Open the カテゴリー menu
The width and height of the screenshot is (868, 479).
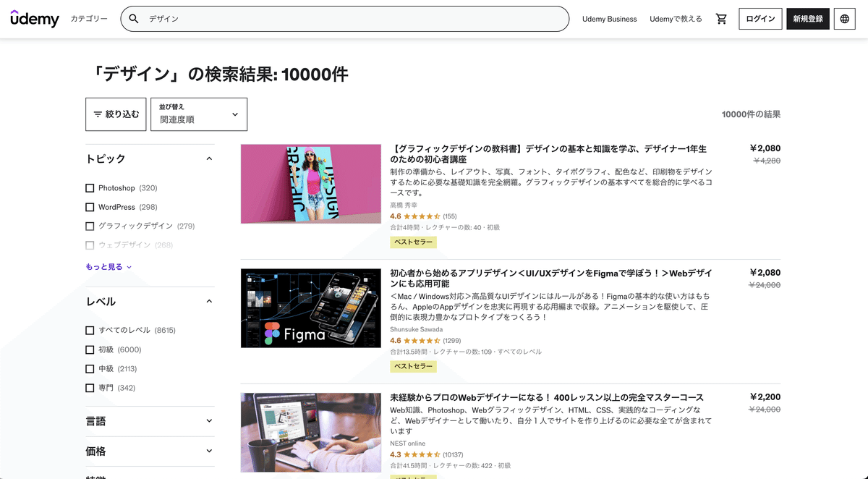(89, 19)
